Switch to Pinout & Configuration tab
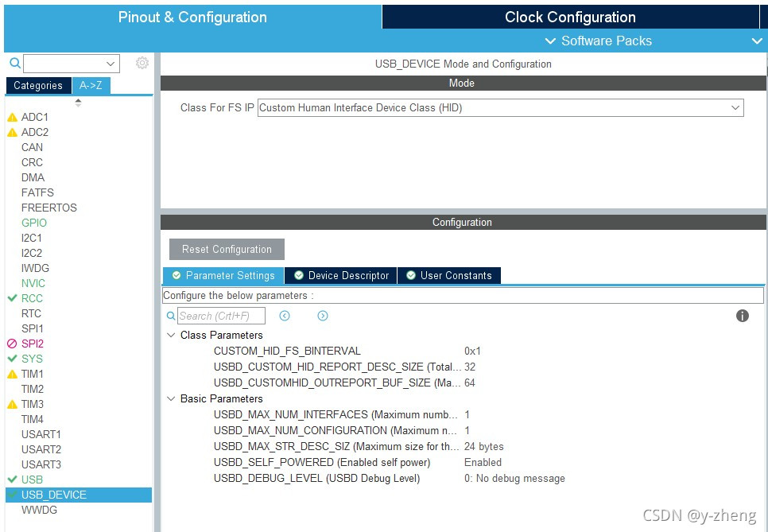Screen dimensions: 768x532 point(192,17)
